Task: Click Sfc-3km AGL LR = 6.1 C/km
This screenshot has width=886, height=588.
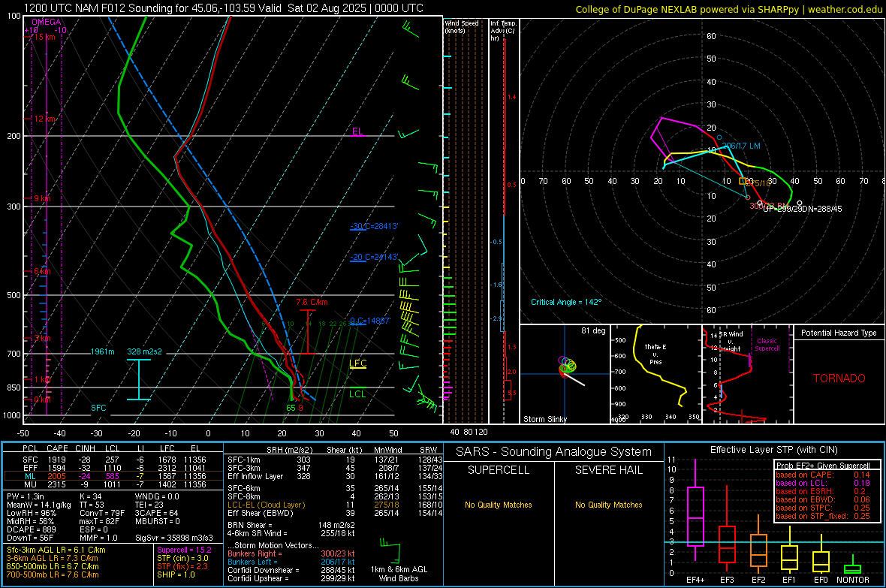Action: (56, 550)
